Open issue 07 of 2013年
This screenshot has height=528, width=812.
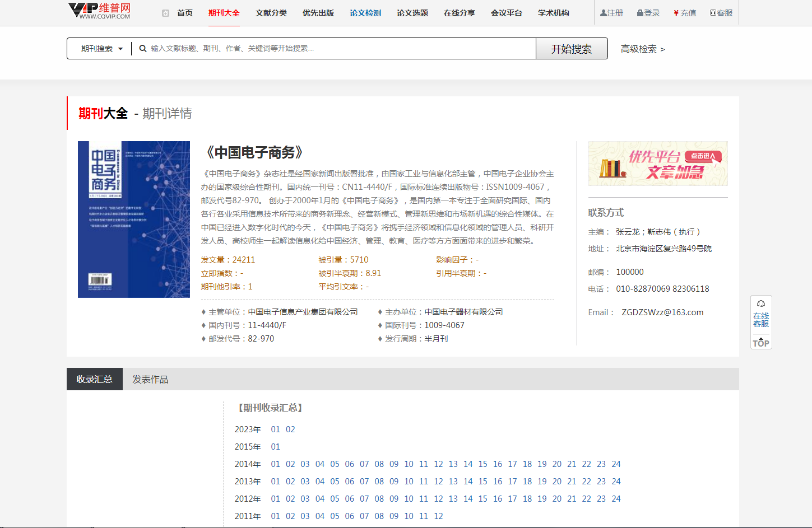[364, 482]
